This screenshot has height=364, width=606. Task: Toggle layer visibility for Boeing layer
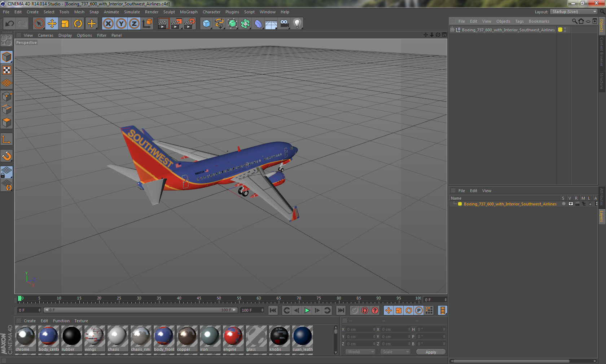pyautogui.click(x=570, y=204)
